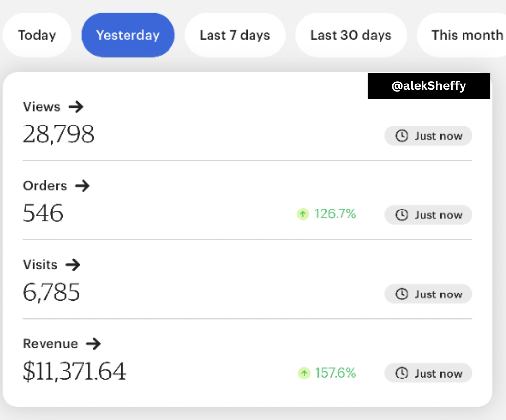The height and width of the screenshot is (420, 506).
Task: Click the clock icon in Views row
Action: [402, 136]
